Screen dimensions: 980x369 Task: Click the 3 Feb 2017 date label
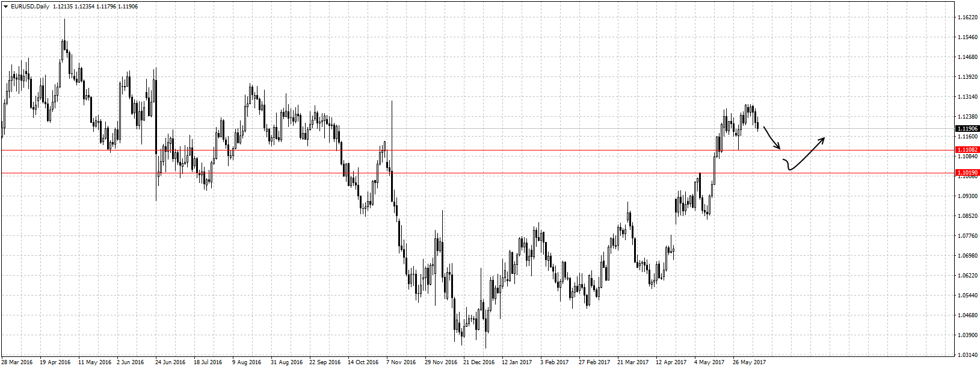(x=554, y=362)
